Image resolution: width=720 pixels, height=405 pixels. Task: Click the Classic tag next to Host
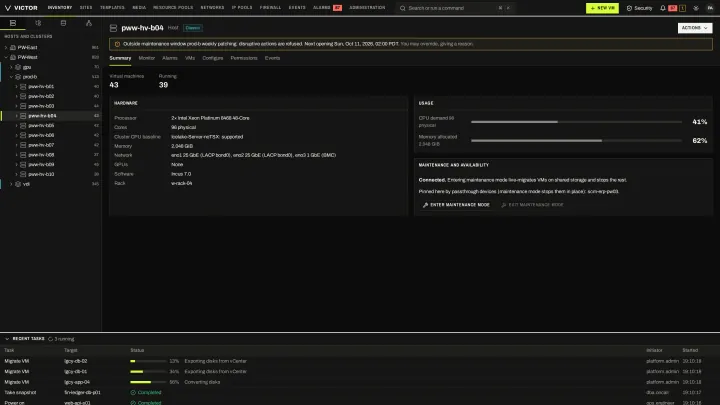pyautogui.click(x=192, y=28)
